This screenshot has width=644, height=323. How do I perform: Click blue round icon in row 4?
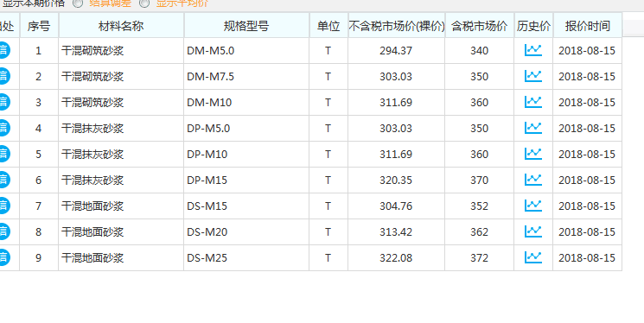(x=4, y=128)
